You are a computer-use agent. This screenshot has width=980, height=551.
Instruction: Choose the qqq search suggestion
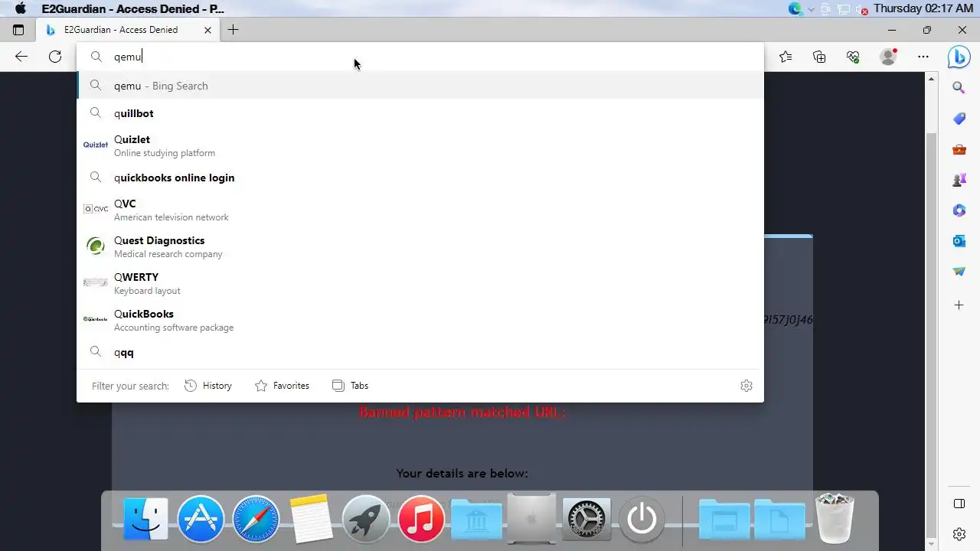tap(420, 352)
